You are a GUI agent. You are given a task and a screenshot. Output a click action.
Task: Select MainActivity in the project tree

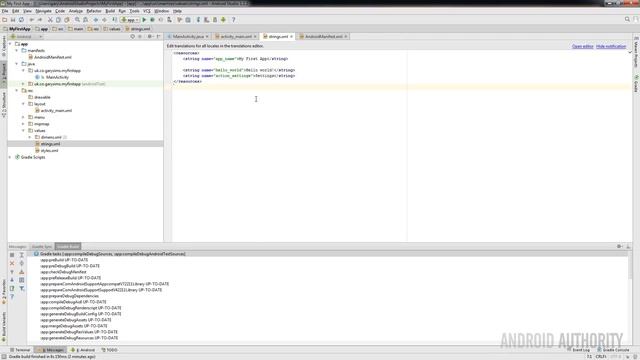(57, 77)
